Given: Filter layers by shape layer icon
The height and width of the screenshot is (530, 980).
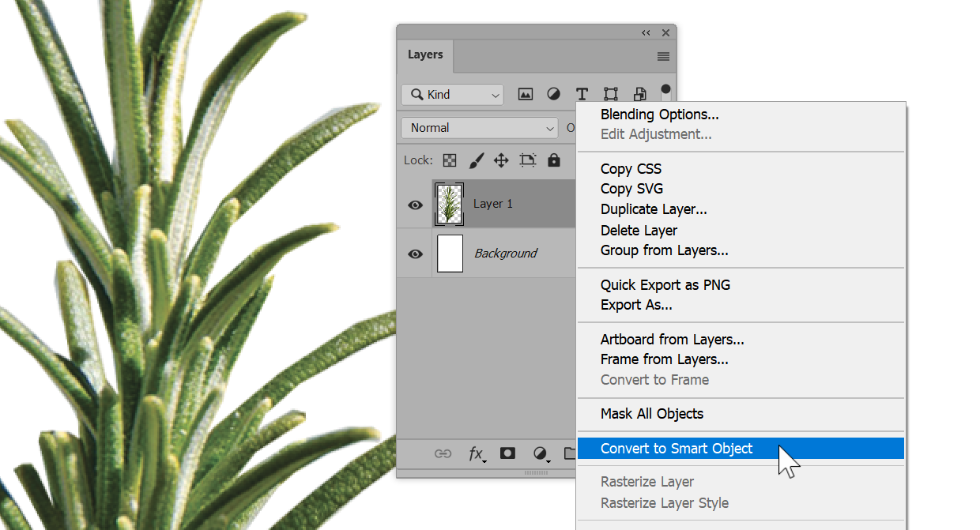Looking at the screenshot, I should coord(611,94).
